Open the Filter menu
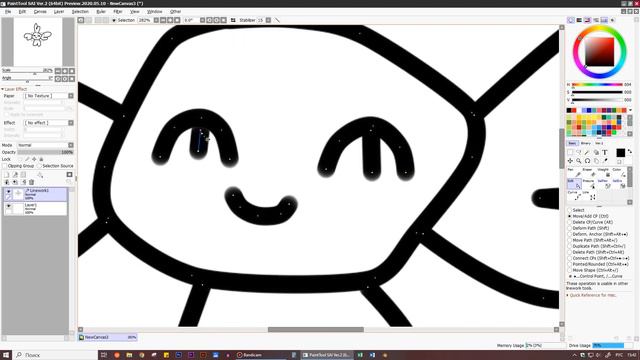Image resolution: width=640 pixels, height=360 pixels. pos(118,12)
